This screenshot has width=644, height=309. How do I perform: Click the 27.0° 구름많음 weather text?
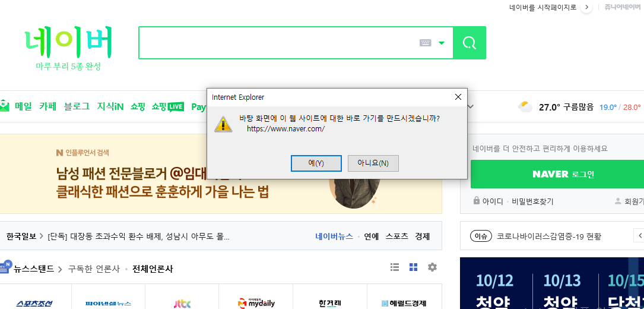pos(566,108)
